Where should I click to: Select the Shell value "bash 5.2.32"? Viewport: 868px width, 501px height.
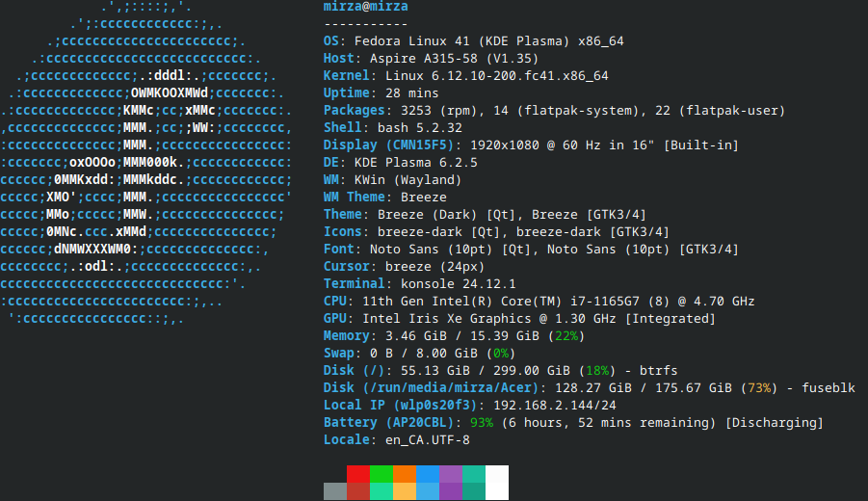click(420, 128)
